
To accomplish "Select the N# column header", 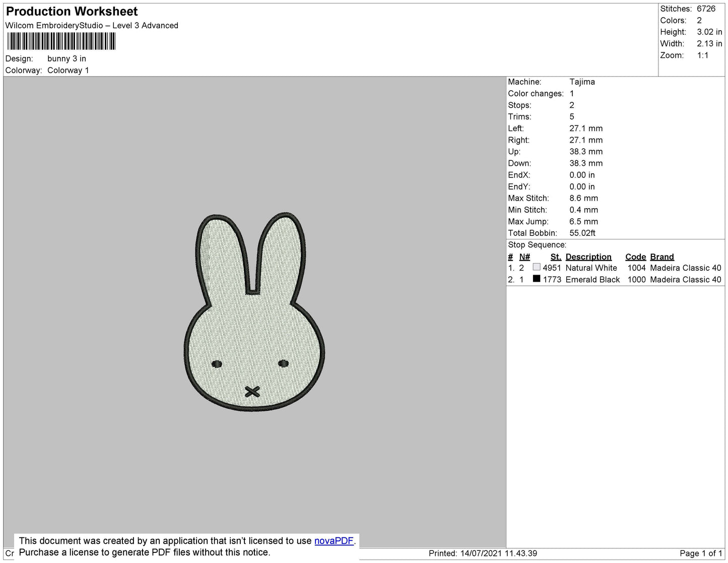I will [524, 257].
